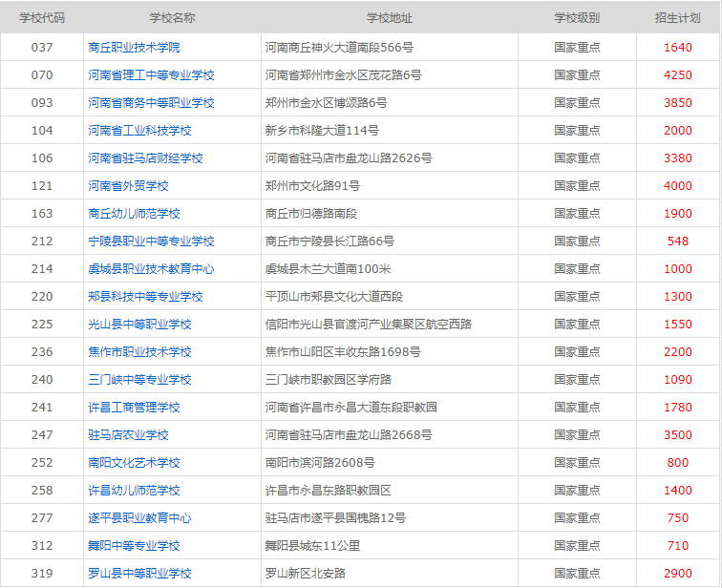Viewport: 722px width, 588px height.
Task: Open the 商丘职业技术学院 school link
Action: 134,47
